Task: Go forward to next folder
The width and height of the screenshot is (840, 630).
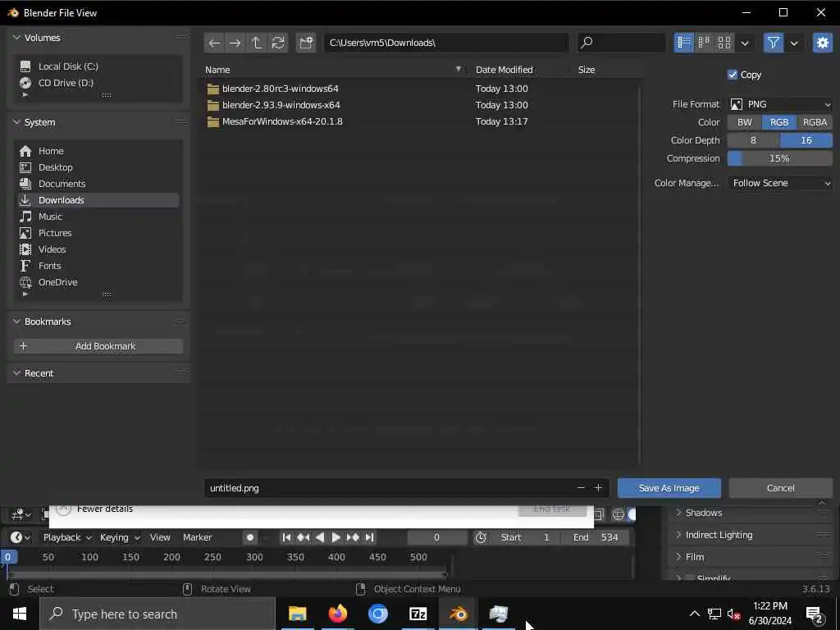Action: [x=235, y=43]
